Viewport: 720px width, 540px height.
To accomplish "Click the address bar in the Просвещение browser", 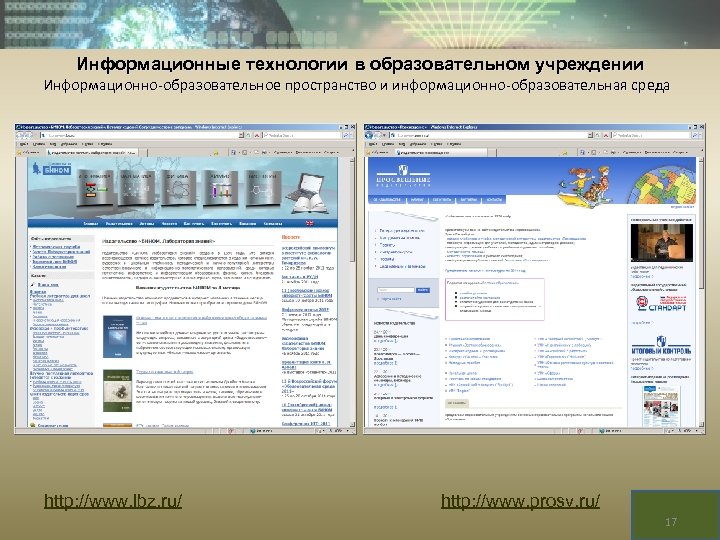I will pyautogui.click(x=489, y=135).
